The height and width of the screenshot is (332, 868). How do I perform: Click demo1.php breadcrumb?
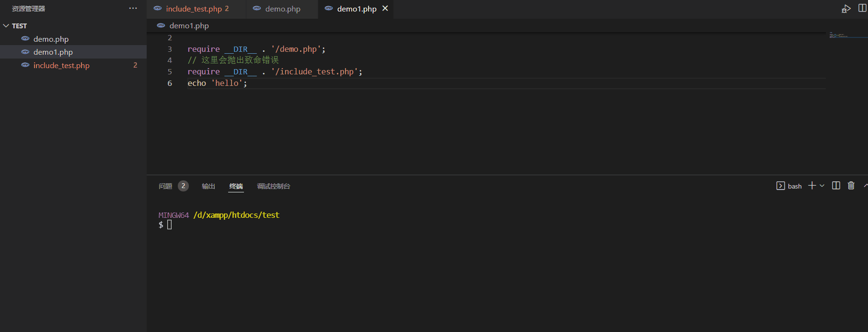(189, 25)
